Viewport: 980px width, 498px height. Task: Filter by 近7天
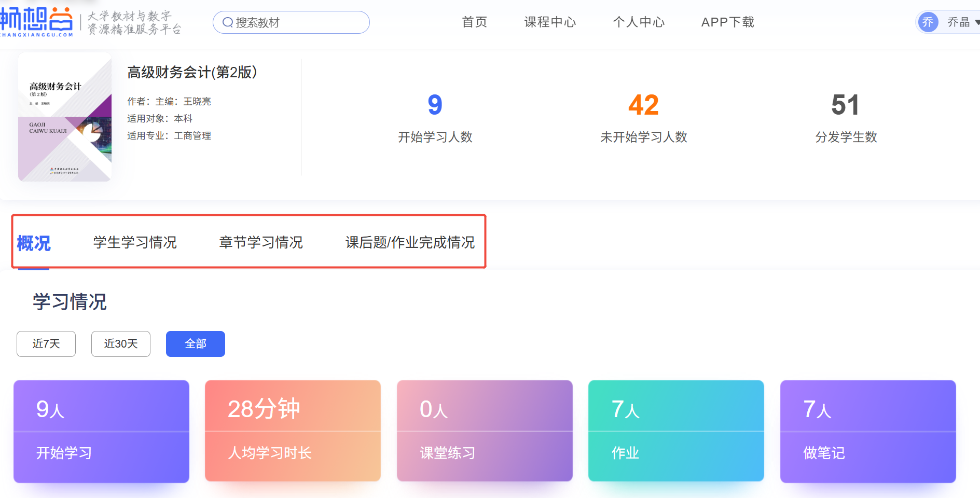46,344
